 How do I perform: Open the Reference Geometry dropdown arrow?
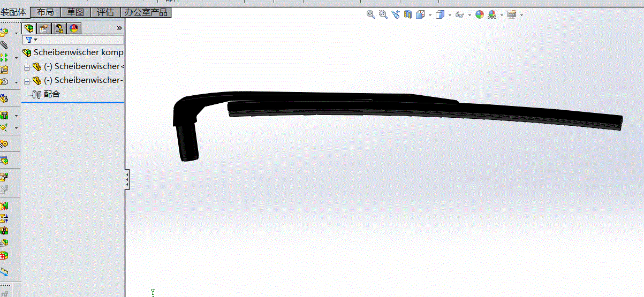click(x=17, y=128)
